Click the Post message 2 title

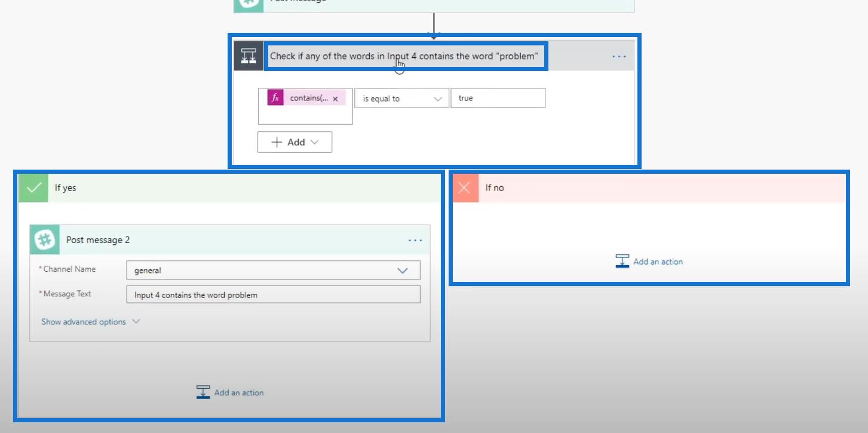pos(98,240)
